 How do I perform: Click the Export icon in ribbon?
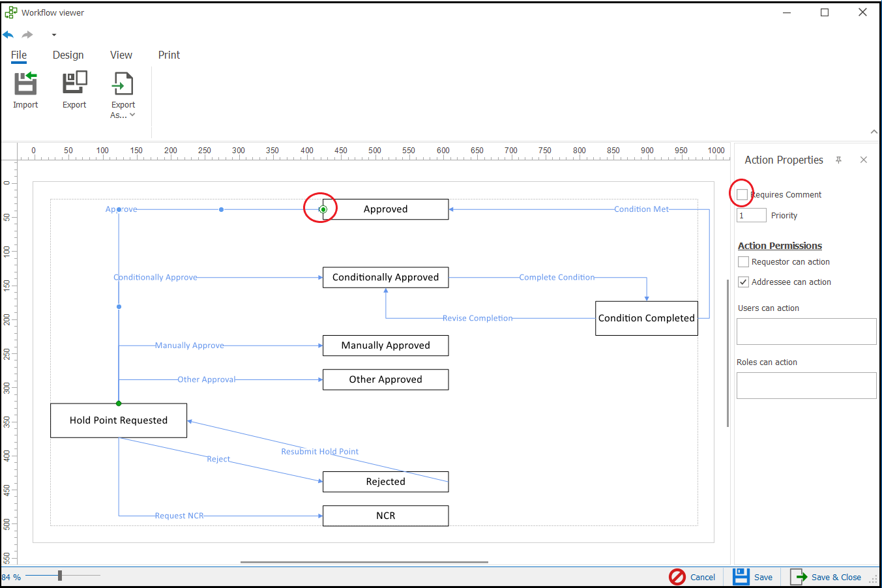click(74, 84)
